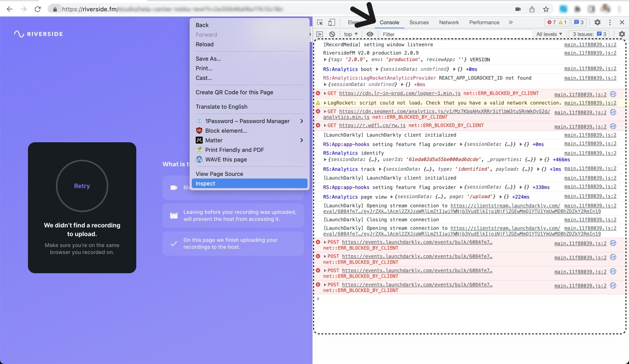Expand the LogRocket warning message

coord(325,103)
